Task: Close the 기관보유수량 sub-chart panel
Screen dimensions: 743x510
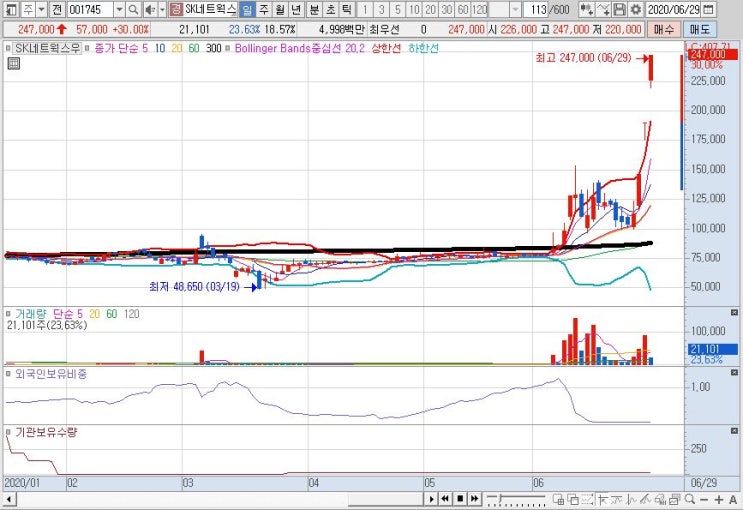Action: coord(734,431)
